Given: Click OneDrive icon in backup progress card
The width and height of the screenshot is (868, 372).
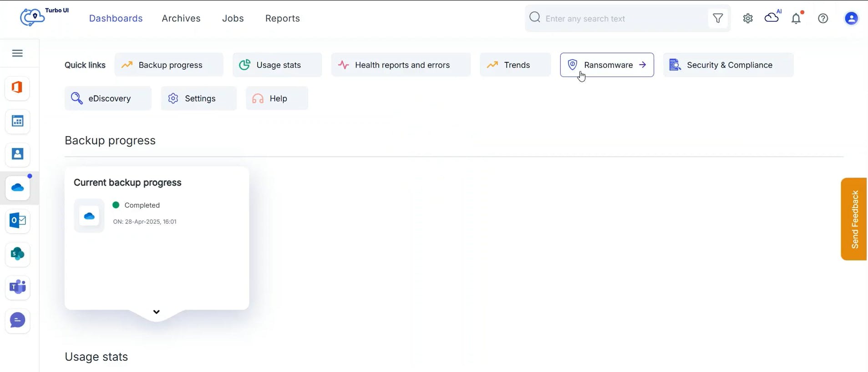Looking at the screenshot, I should 89,216.
